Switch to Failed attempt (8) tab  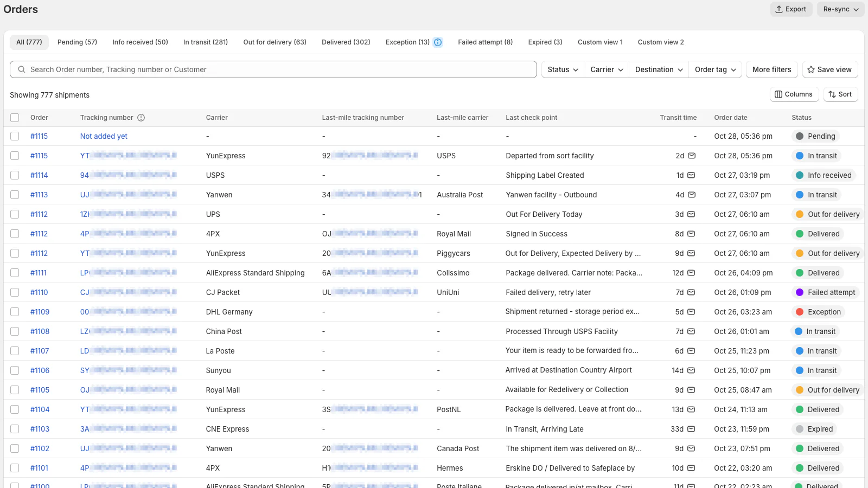(485, 42)
